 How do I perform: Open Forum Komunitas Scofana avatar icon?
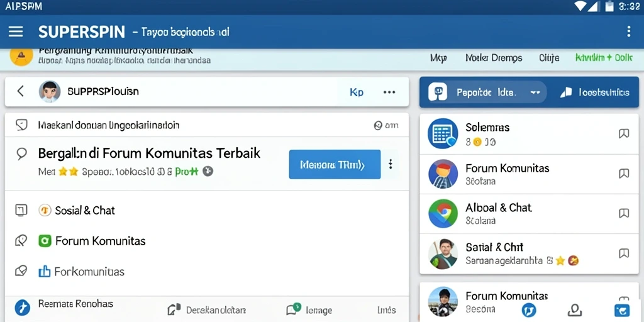443,174
